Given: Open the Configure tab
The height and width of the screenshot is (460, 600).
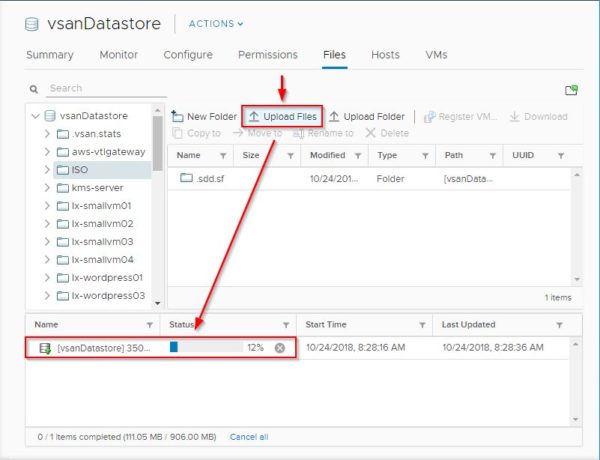Looking at the screenshot, I should click(188, 55).
